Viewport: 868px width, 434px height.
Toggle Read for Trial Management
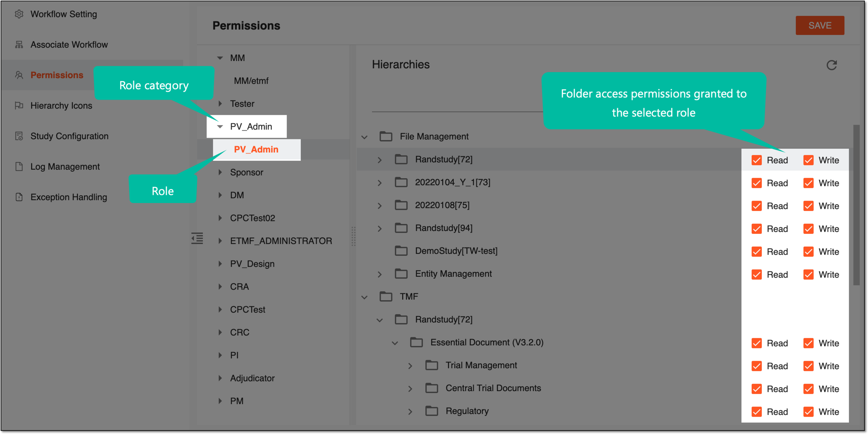(x=757, y=366)
